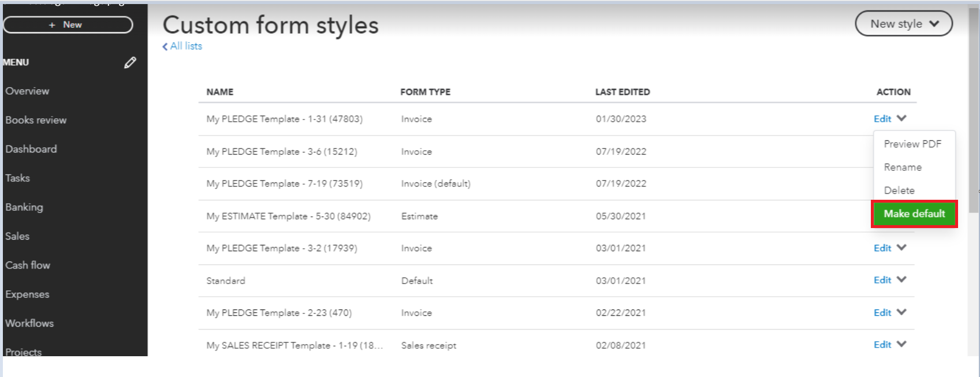Select Preview PDF from the menu
The height and width of the screenshot is (377, 980).
coord(914,144)
